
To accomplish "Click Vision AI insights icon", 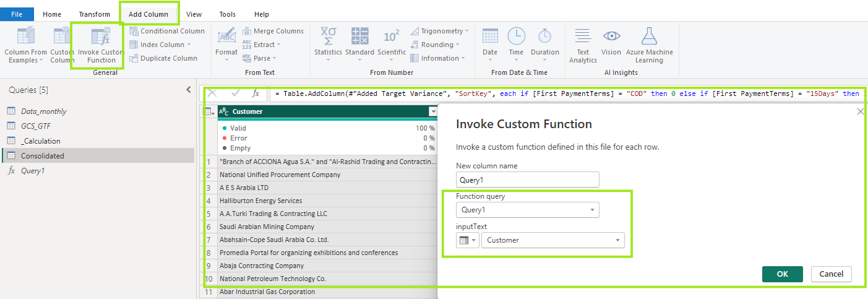I will pos(611,36).
